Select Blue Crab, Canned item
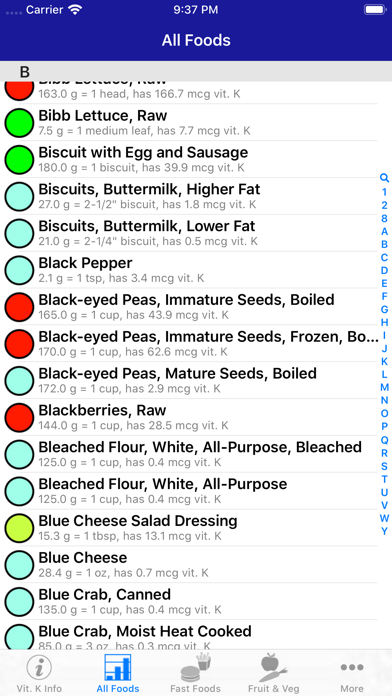The height and width of the screenshot is (696, 392). pyautogui.click(x=189, y=601)
